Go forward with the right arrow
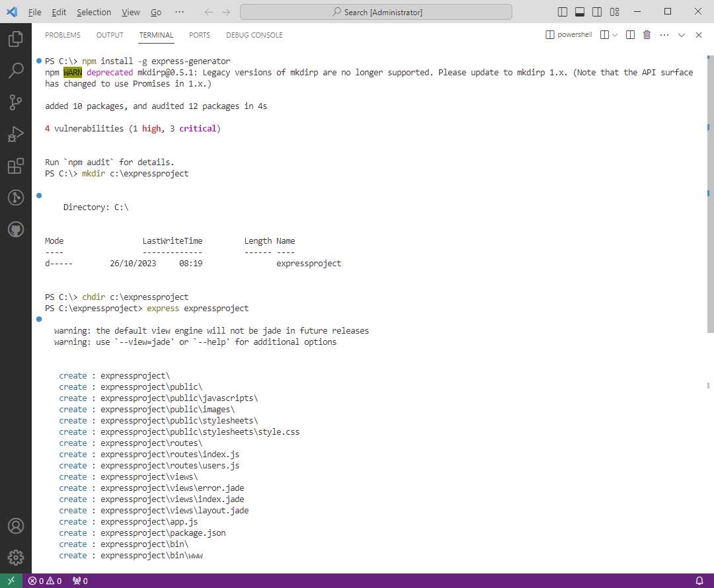 click(x=226, y=13)
